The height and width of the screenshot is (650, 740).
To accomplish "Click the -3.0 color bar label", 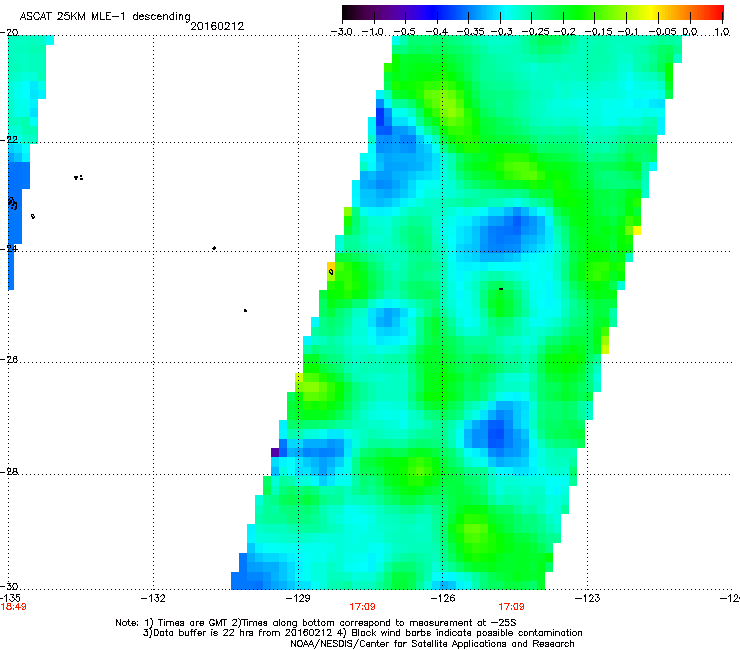I will (341, 32).
